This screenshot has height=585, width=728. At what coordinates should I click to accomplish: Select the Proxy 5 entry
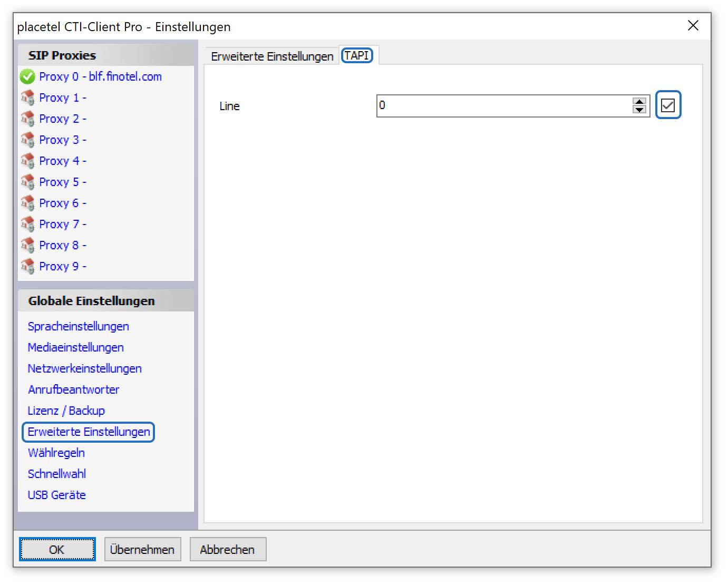[x=63, y=182]
